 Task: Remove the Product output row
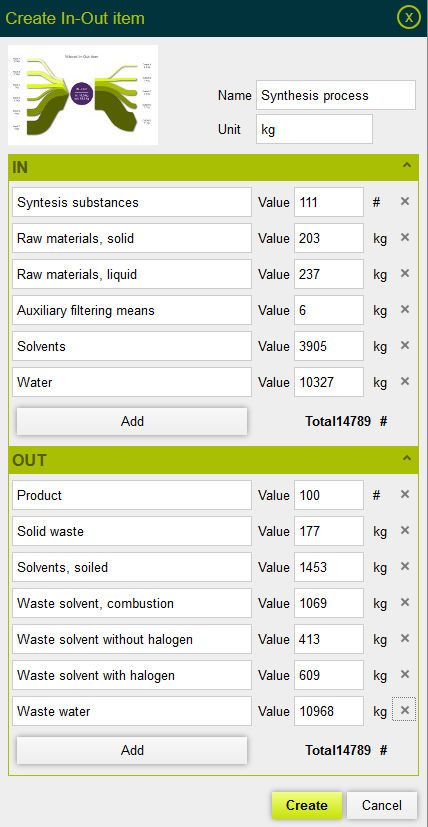pyautogui.click(x=405, y=494)
